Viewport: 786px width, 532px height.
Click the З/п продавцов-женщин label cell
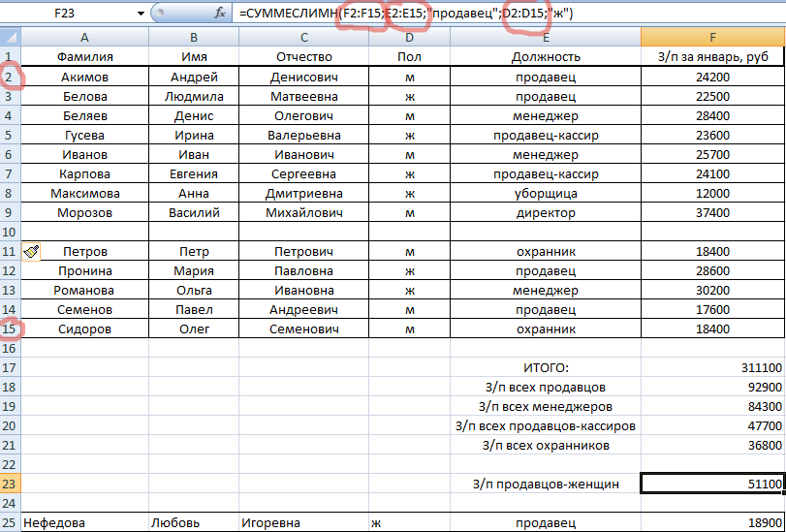click(546, 485)
